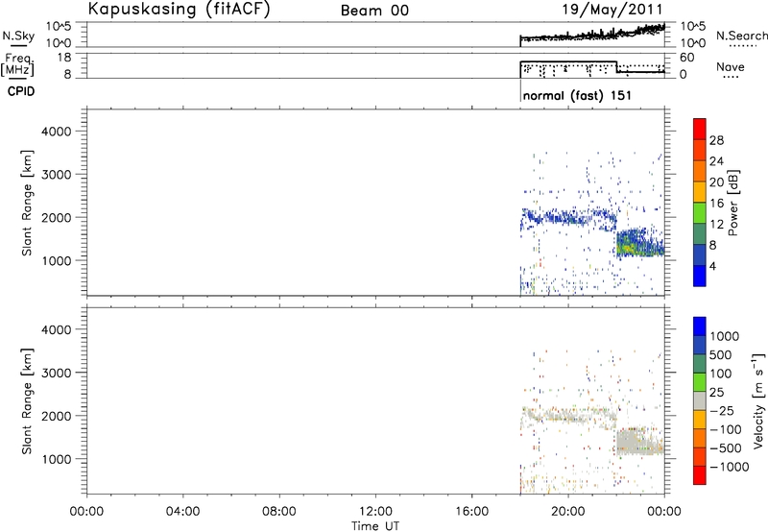Click the 'Time UT' axis title
The width and height of the screenshot is (768, 532).
[x=375, y=526]
